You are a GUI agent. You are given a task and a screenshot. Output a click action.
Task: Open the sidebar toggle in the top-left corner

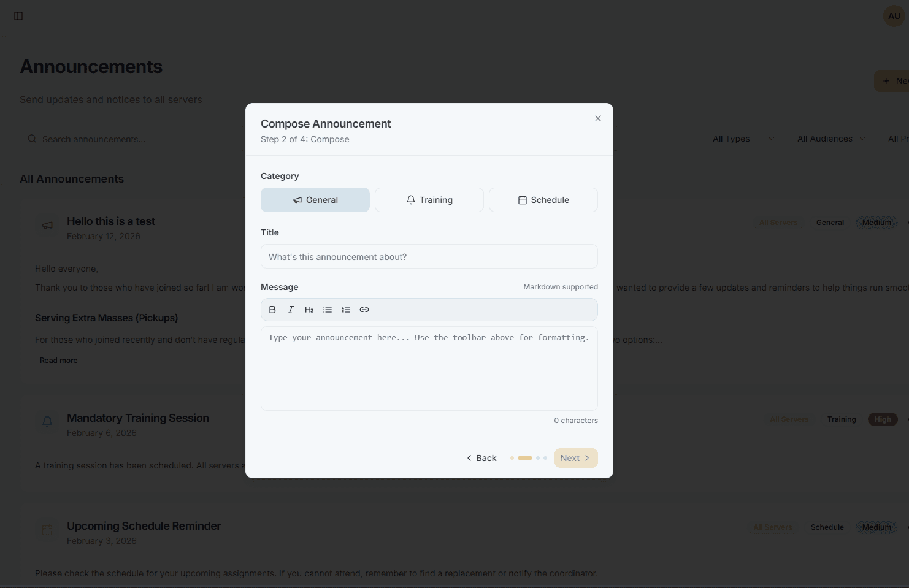(x=18, y=15)
